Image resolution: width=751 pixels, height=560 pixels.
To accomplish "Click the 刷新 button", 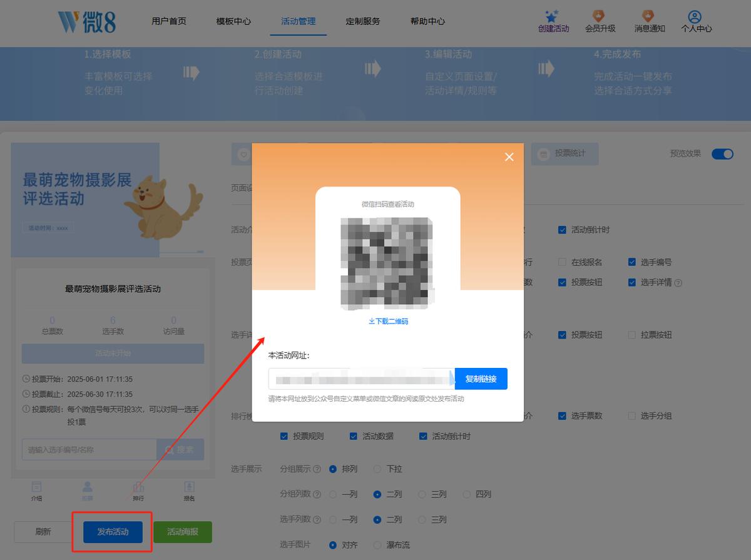I will (x=43, y=532).
